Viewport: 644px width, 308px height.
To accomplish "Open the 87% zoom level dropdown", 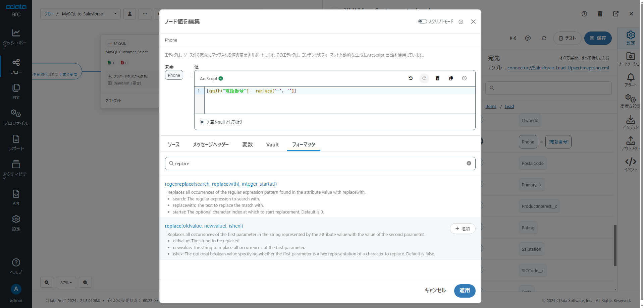I will 66,283.
